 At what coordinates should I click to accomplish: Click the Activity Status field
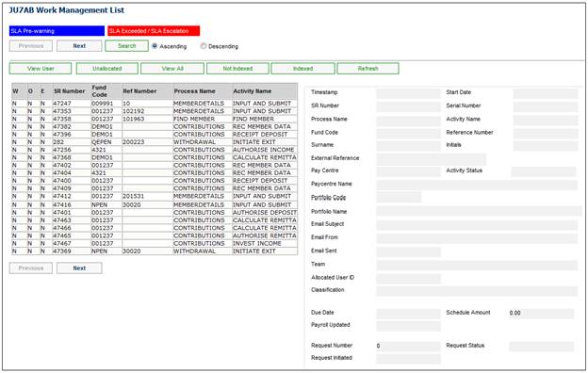point(544,171)
